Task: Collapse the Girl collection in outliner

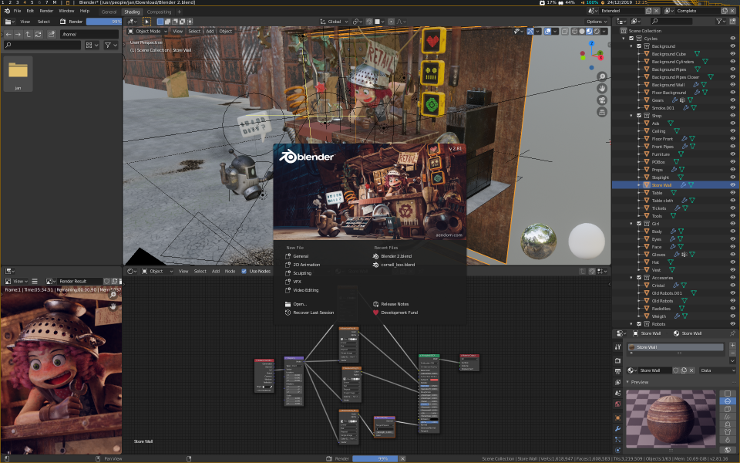Action: click(x=631, y=224)
